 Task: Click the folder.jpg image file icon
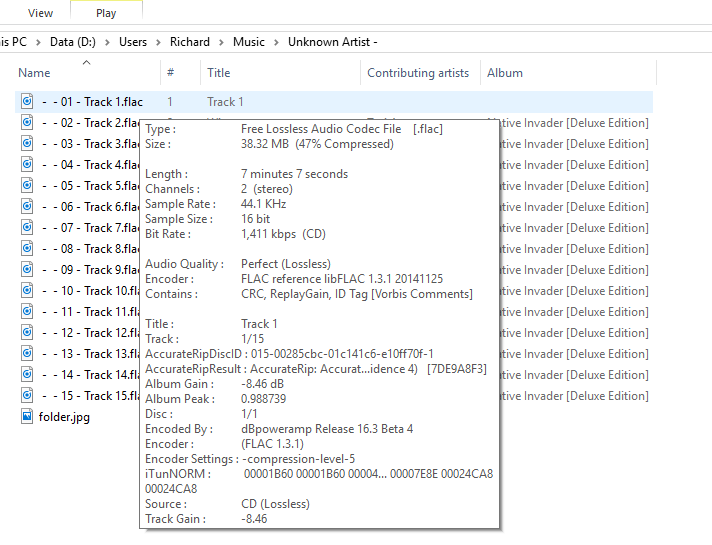[27, 416]
